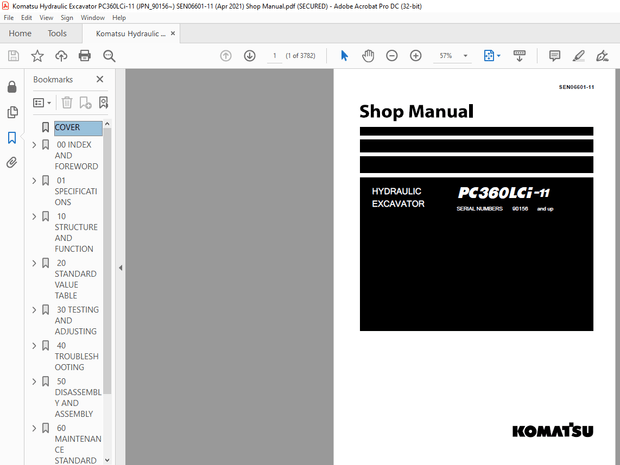
Task: Click the bookmarks panel scrollbar thumb
Action: point(107,261)
